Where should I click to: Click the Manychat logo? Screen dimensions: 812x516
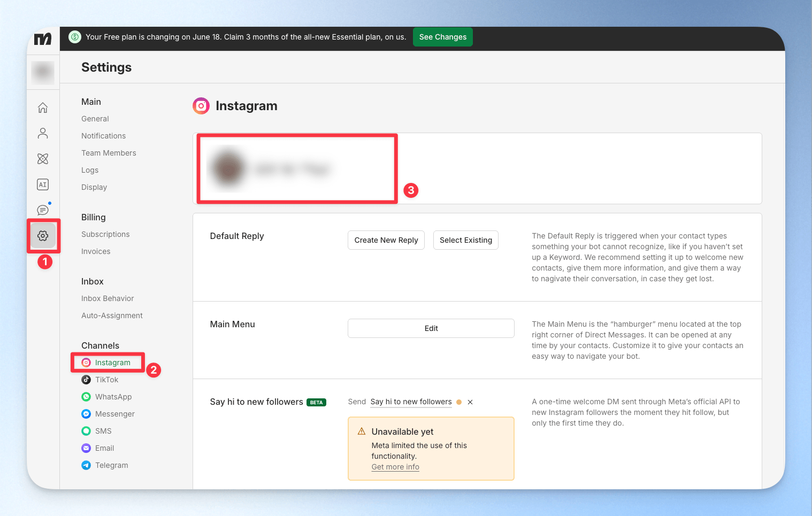click(43, 39)
